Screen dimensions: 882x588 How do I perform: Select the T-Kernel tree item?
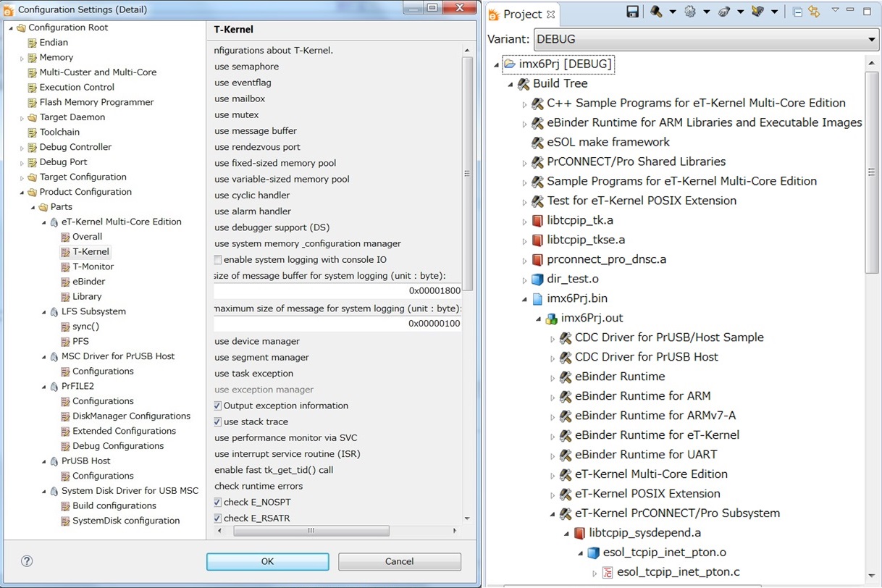tap(91, 252)
